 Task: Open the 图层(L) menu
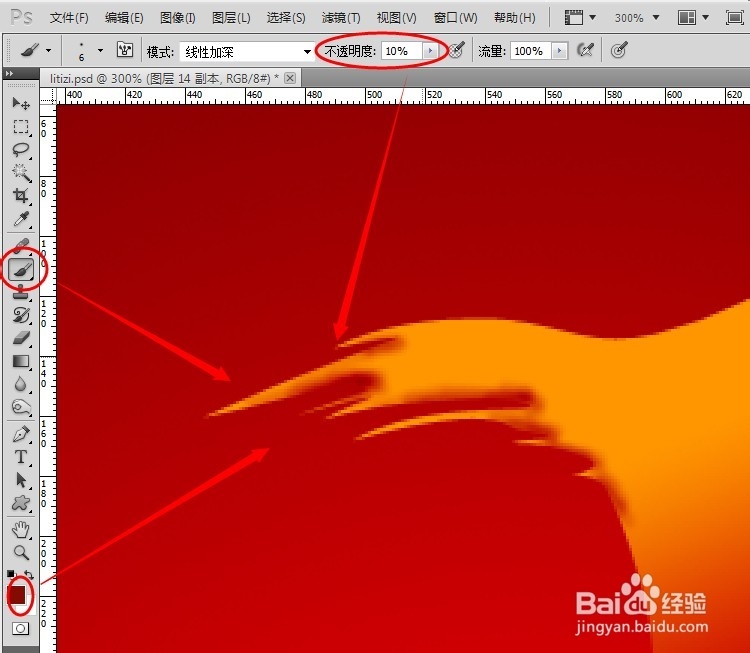click(231, 18)
